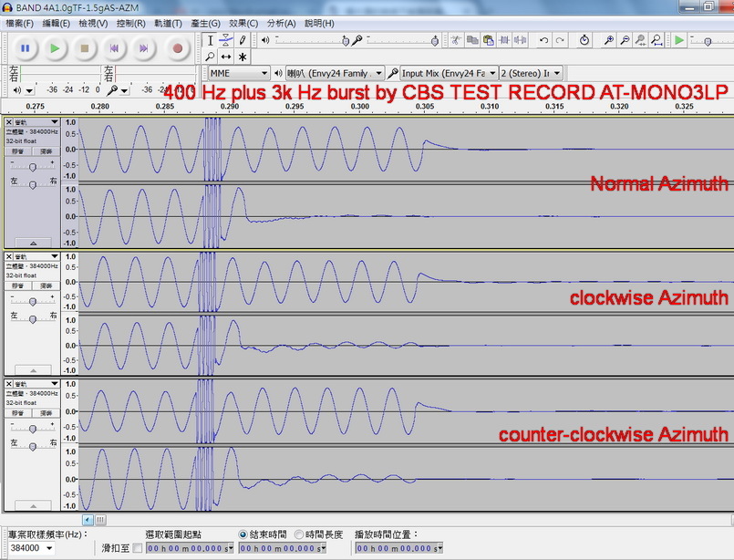This screenshot has height=560, width=734.
Task: Select the Draw pencil tool
Action: [242, 41]
